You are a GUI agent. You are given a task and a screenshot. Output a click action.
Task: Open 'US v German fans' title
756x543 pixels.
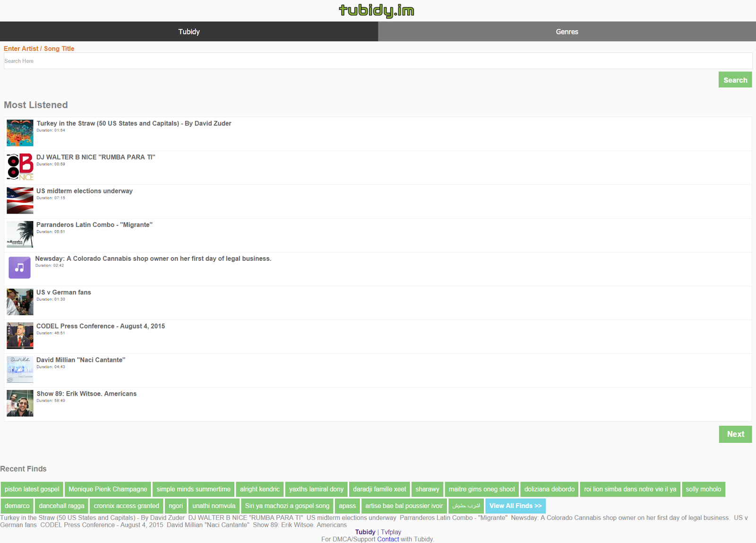coord(64,292)
